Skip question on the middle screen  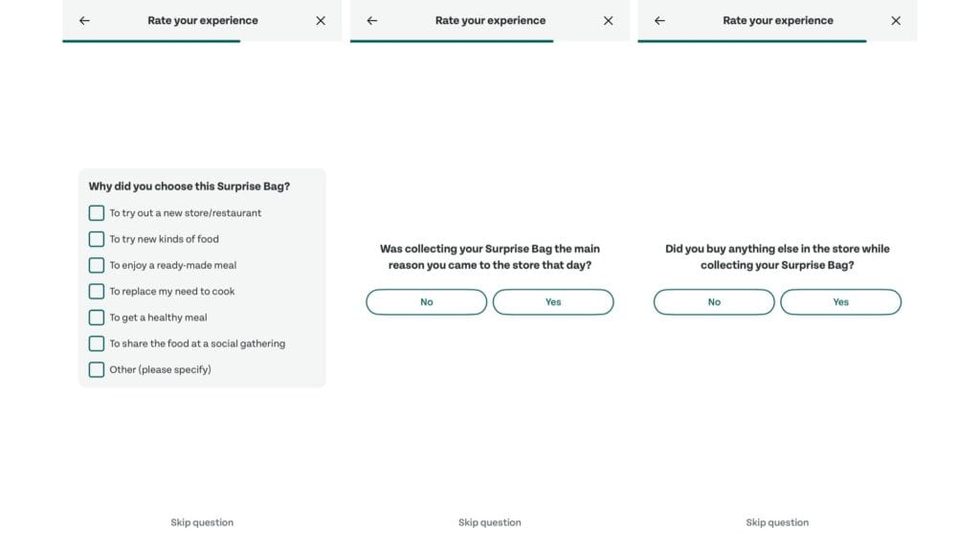click(489, 522)
